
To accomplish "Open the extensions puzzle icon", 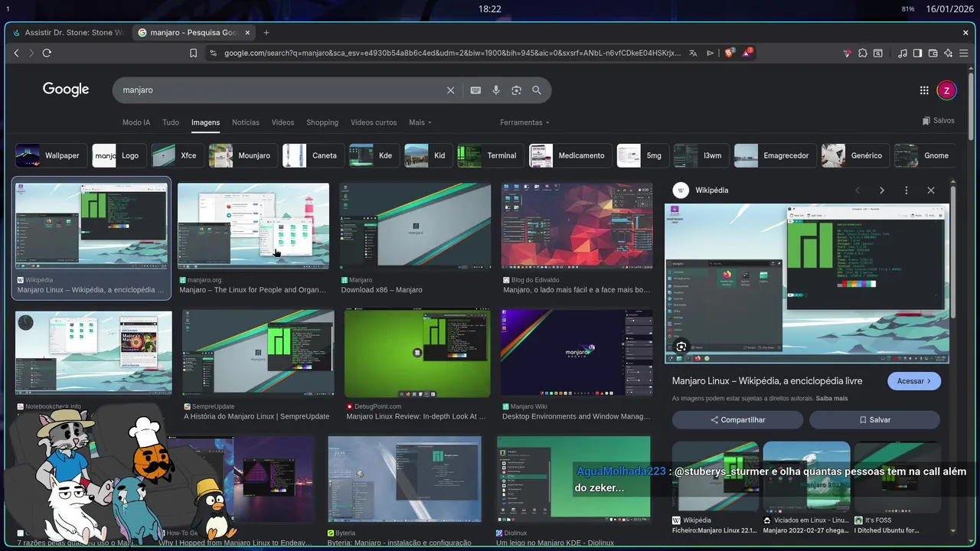I will click(x=863, y=53).
